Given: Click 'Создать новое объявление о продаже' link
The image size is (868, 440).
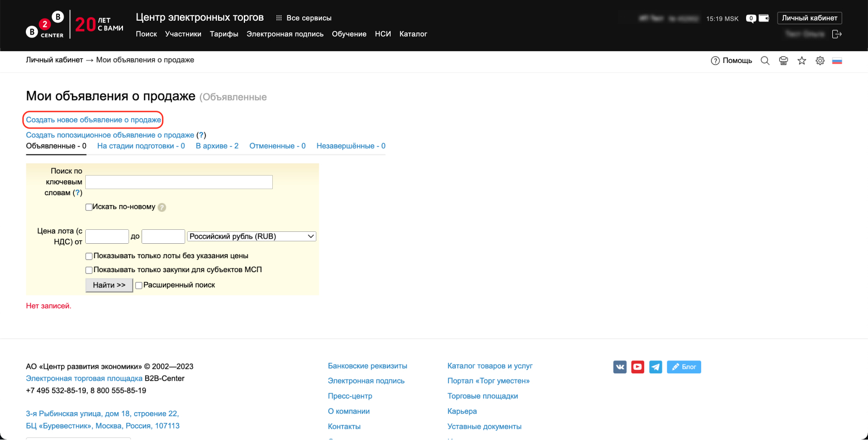Looking at the screenshot, I should click(94, 120).
